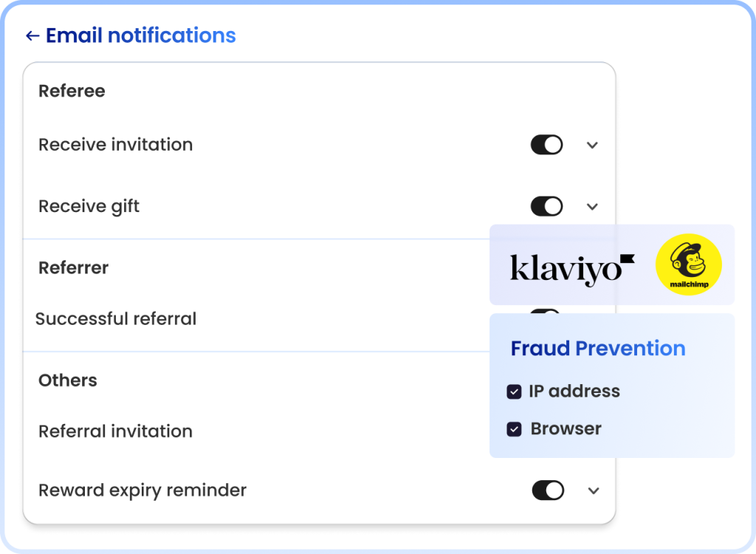Viewport: 756px width, 554px height.
Task: Uncheck the Browser checkbox
Action: (x=514, y=429)
